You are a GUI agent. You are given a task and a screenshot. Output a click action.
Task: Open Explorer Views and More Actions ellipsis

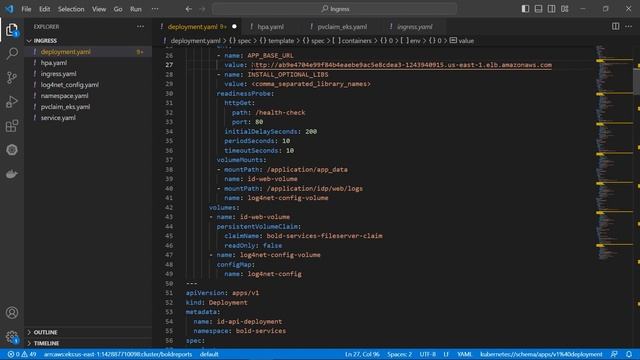tap(140, 27)
